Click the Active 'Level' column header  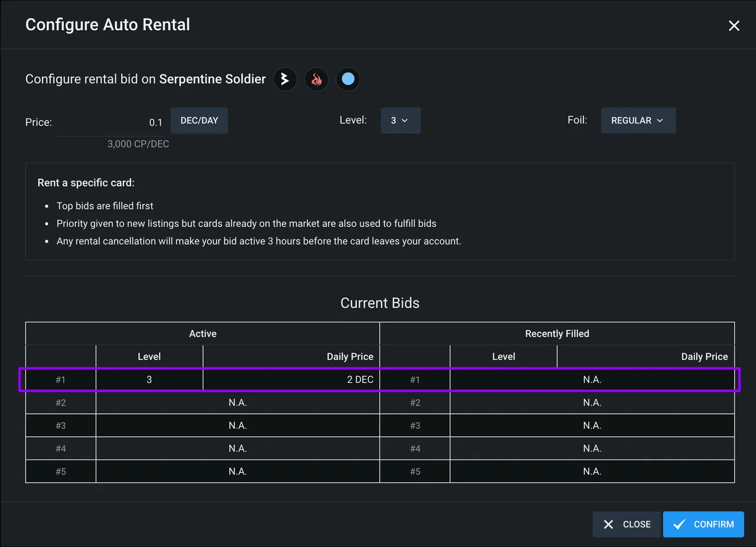click(x=149, y=357)
